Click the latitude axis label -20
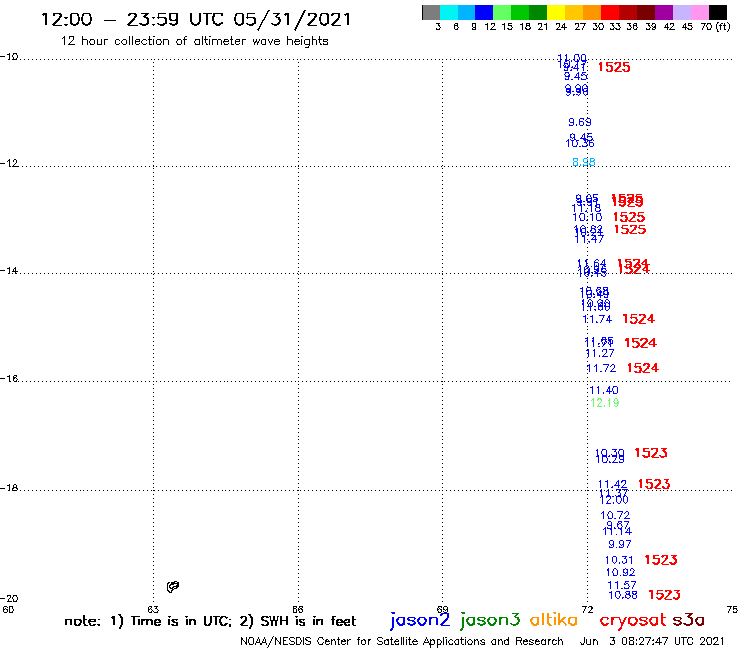740x650 pixels. [x=9, y=599]
